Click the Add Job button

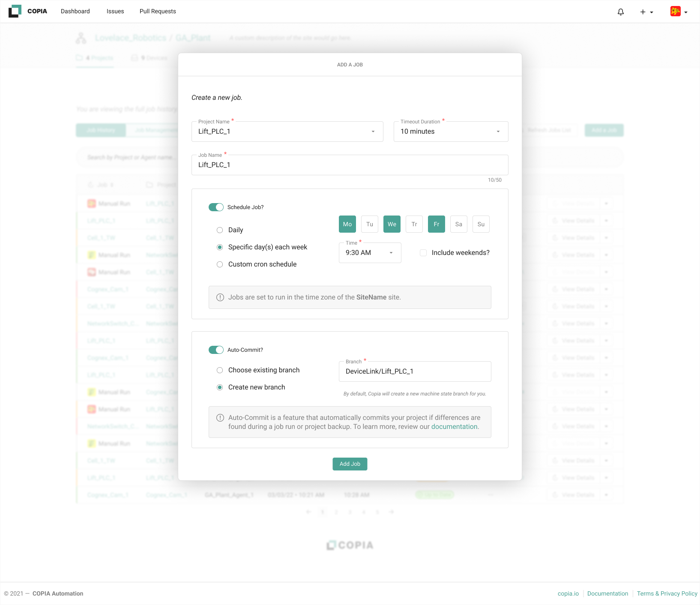pos(350,464)
